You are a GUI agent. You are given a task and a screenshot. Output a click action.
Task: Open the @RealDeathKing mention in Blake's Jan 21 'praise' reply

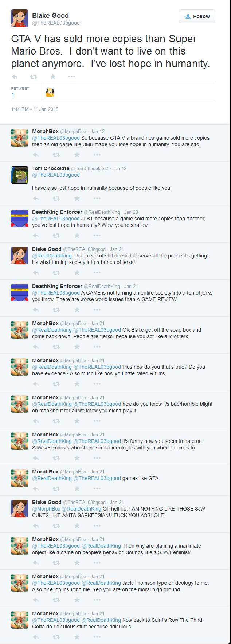[x=52, y=256]
